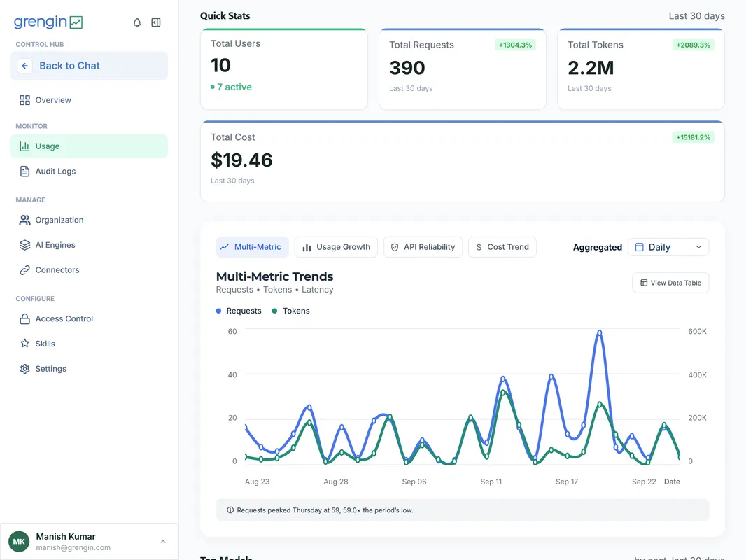Viewport: 746px width, 560px height.
Task: Open Access Control settings
Action: pos(89,318)
